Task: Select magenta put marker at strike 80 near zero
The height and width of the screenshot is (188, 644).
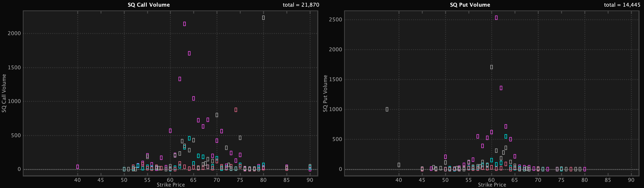Action: [585, 169]
